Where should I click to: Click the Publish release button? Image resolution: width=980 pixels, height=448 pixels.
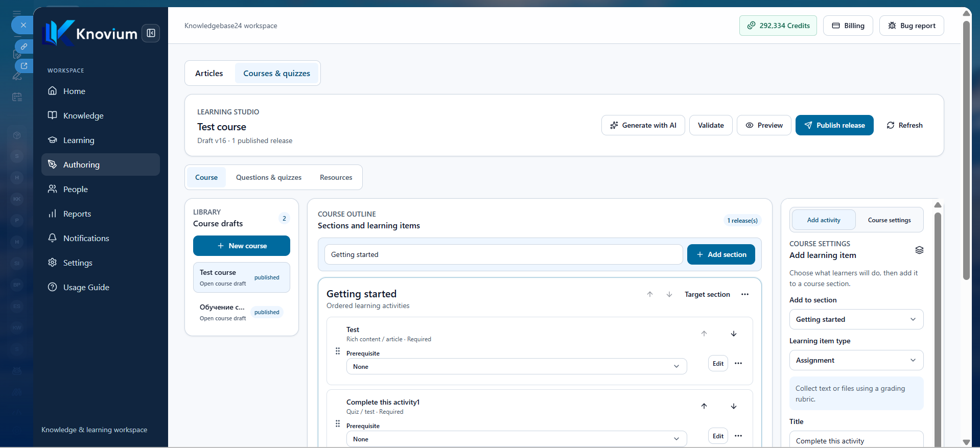click(x=834, y=125)
